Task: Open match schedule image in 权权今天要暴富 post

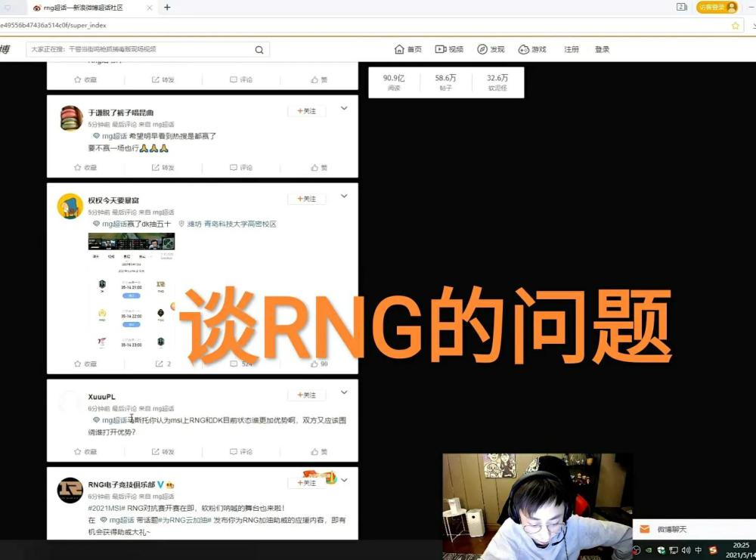Action: click(131, 292)
